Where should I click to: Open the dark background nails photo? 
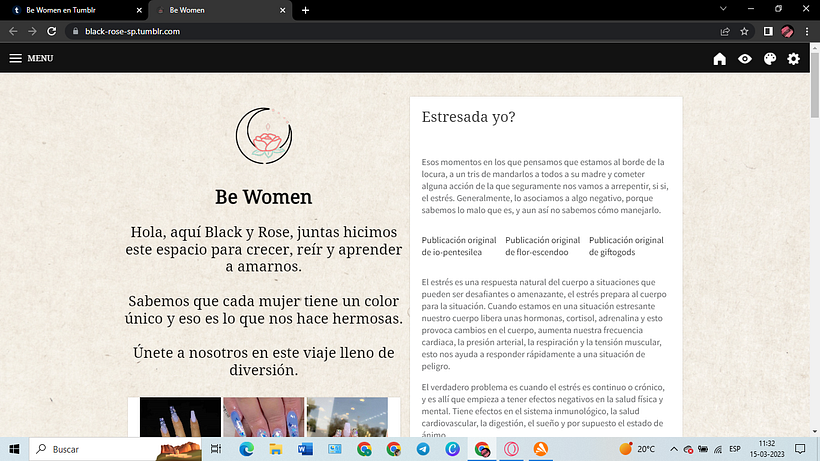coord(180,417)
